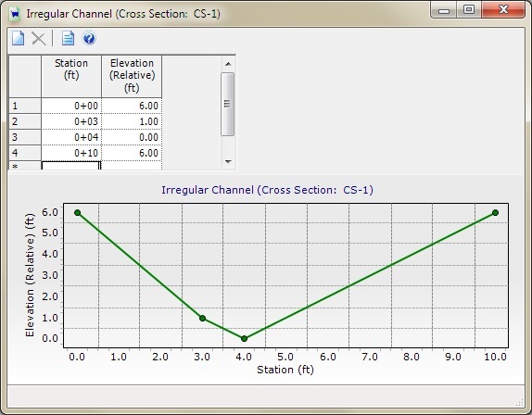
Task: Click the table scrollbar up arrow
Action: point(228,64)
